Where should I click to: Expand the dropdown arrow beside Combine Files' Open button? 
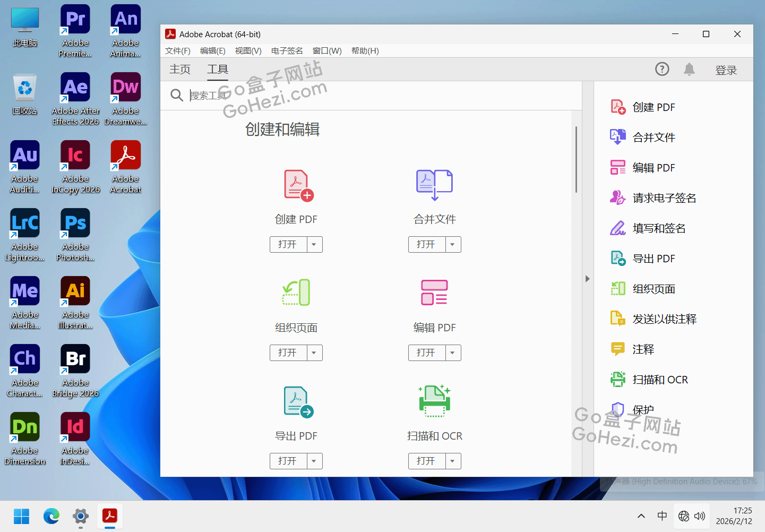(453, 245)
